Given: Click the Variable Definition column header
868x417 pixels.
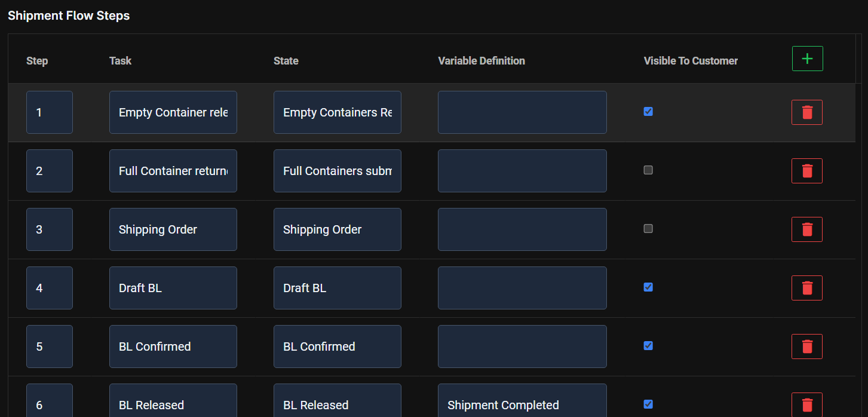Looking at the screenshot, I should 481,61.
